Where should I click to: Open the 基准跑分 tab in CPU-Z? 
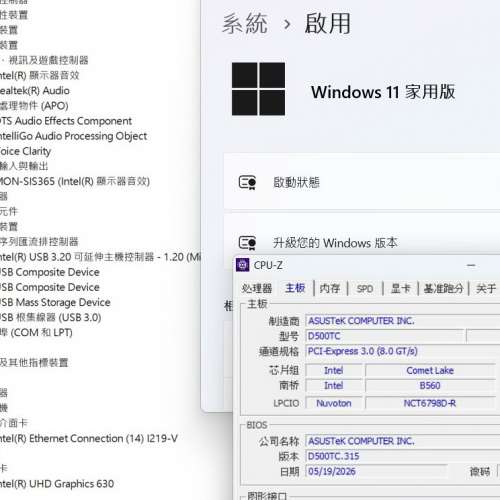(x=443, y=288)
